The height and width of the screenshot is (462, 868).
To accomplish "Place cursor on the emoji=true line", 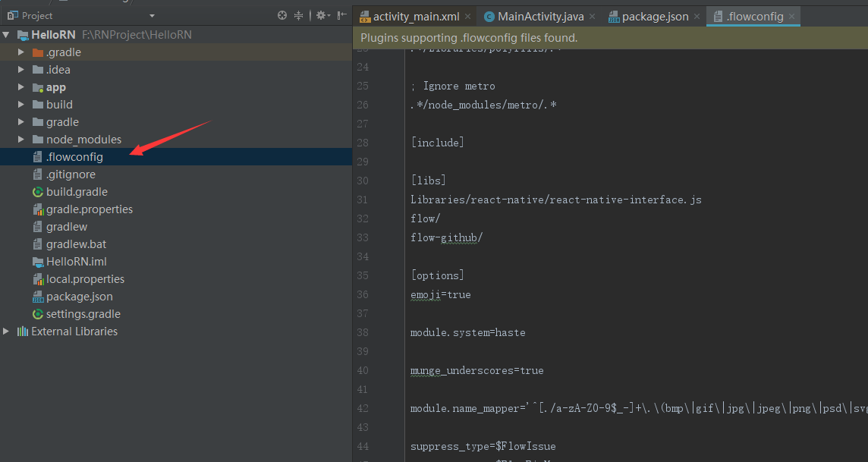I will coord(441,294).
